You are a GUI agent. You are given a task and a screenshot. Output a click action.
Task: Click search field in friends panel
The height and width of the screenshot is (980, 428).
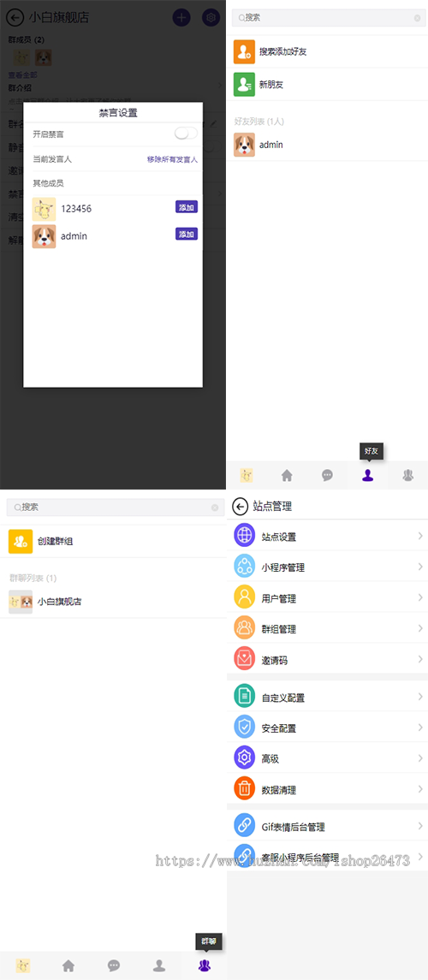329,17
